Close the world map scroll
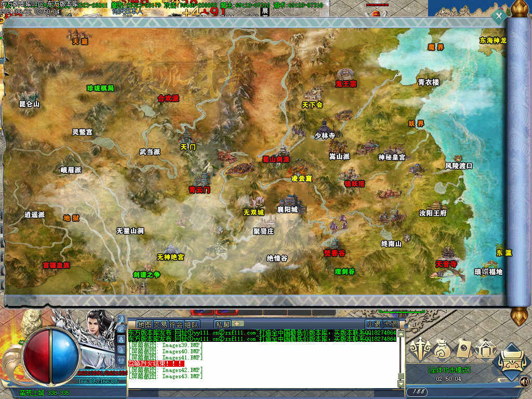 (x=499, y=16)
